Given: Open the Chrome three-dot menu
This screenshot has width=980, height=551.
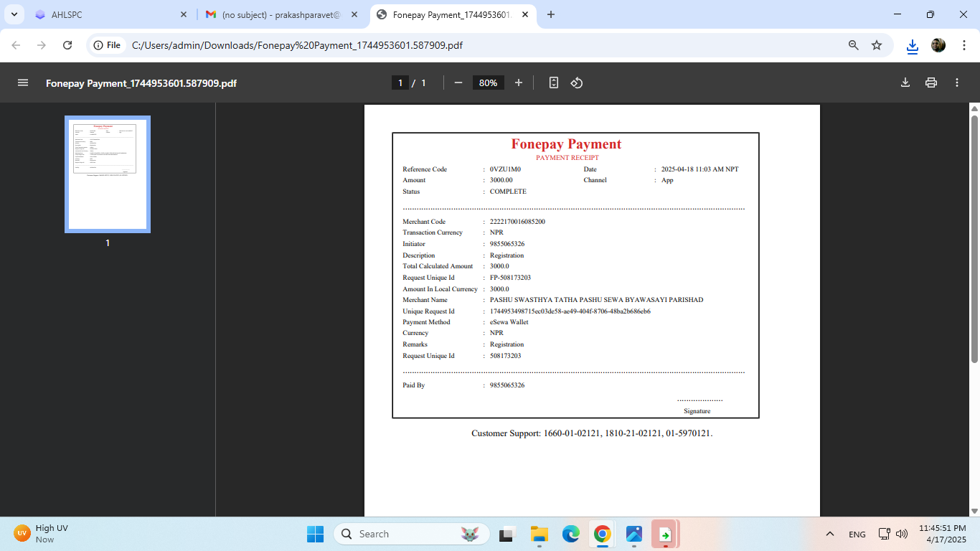Looking at the screenshot, I should 963,45.
